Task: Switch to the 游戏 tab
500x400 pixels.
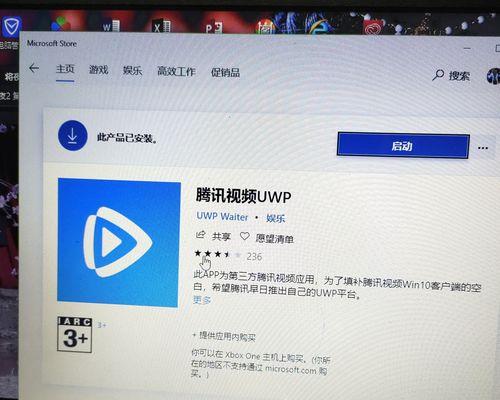Action: (x=98, y=70)
